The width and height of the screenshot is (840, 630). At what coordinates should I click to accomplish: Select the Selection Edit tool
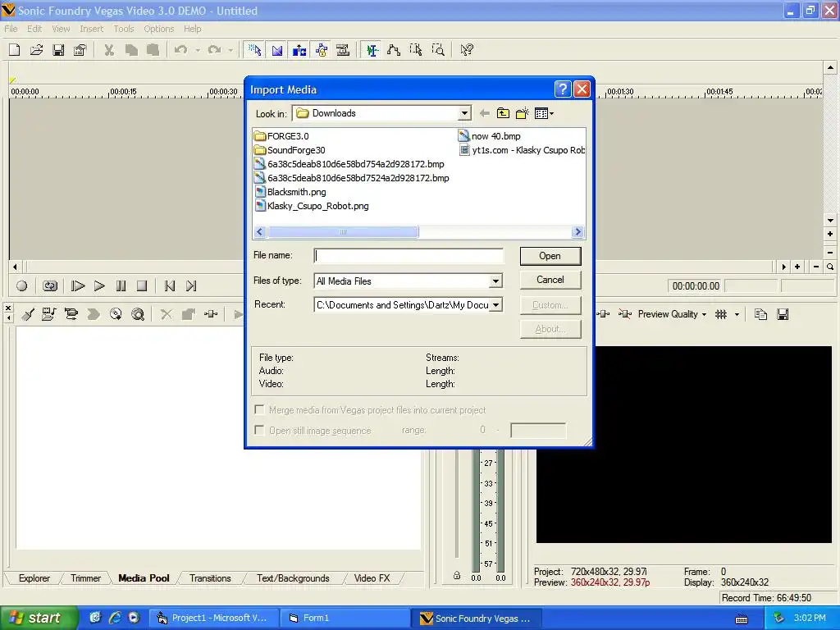click(416, 50)
